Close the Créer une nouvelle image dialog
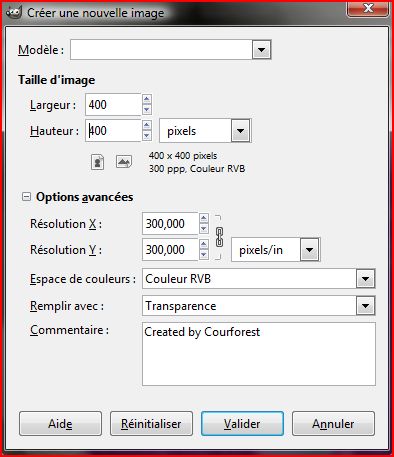 pyautogui.click(x=368, y=9)
